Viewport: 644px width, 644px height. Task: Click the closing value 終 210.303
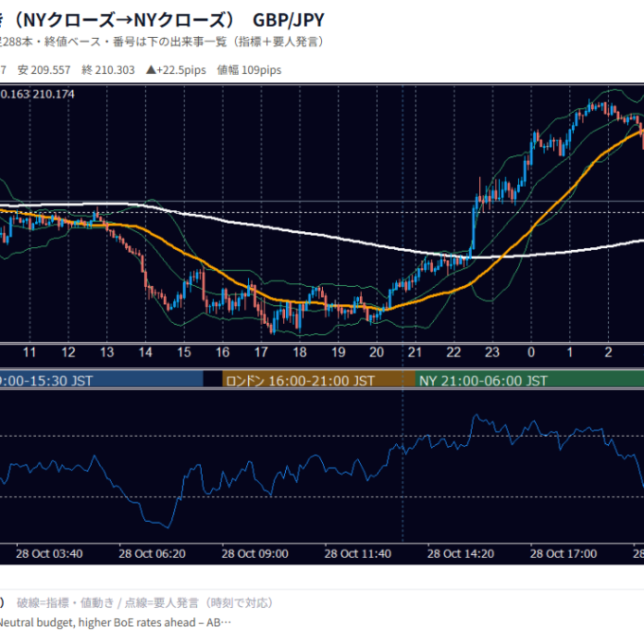[108, 70]
